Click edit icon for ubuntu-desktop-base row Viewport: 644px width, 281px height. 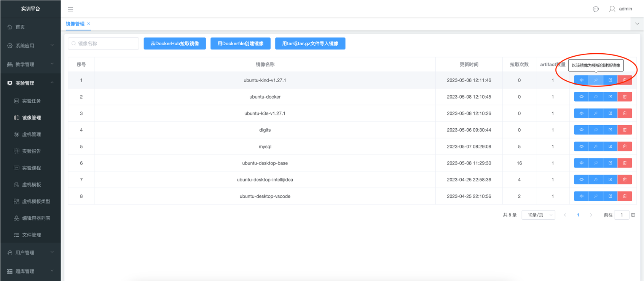tap(610, 163)
